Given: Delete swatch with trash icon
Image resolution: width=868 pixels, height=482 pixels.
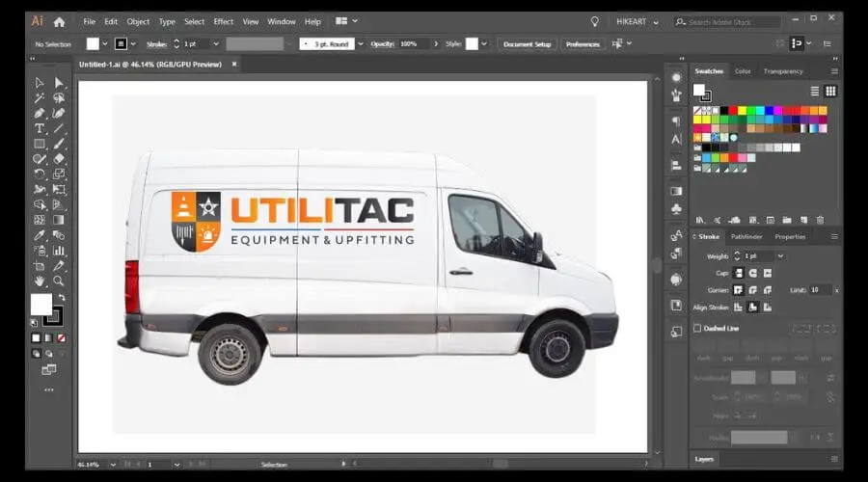Looking at the screenshot, I should pyautogui.click(x=821, y=220).
